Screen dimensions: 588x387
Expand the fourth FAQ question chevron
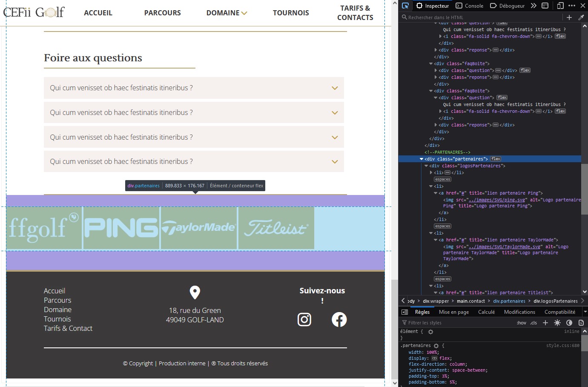click(335, 162)
